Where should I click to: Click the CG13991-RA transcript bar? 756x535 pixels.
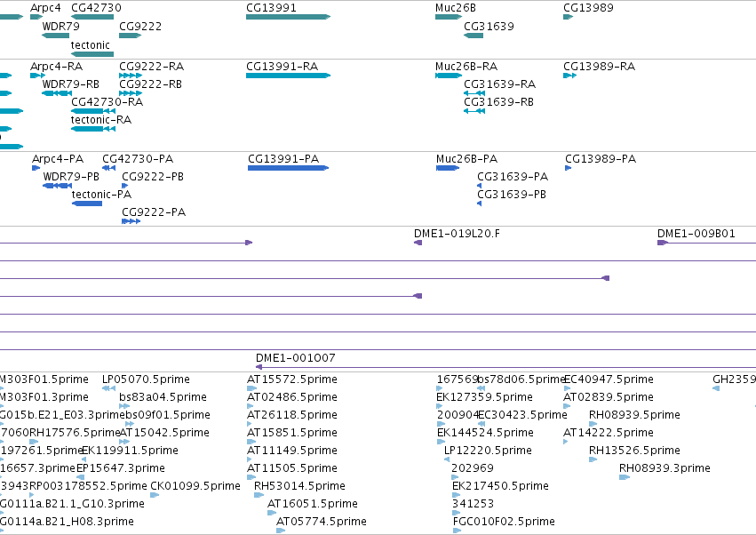(288, 76)
